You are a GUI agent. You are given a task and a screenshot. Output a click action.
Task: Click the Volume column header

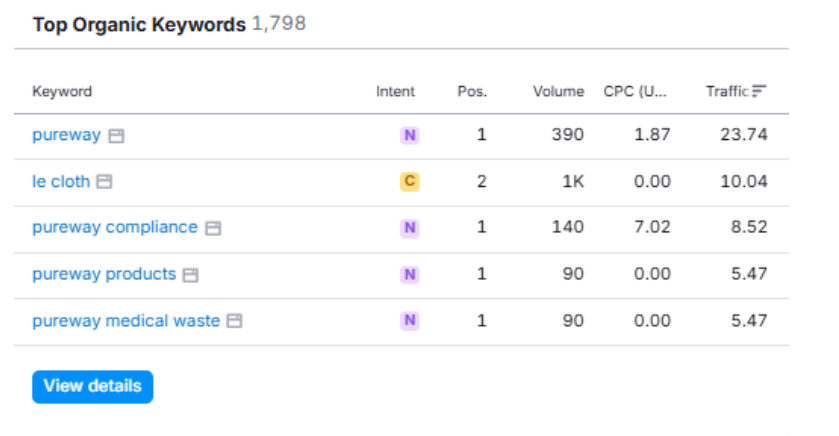pos(558,91)
